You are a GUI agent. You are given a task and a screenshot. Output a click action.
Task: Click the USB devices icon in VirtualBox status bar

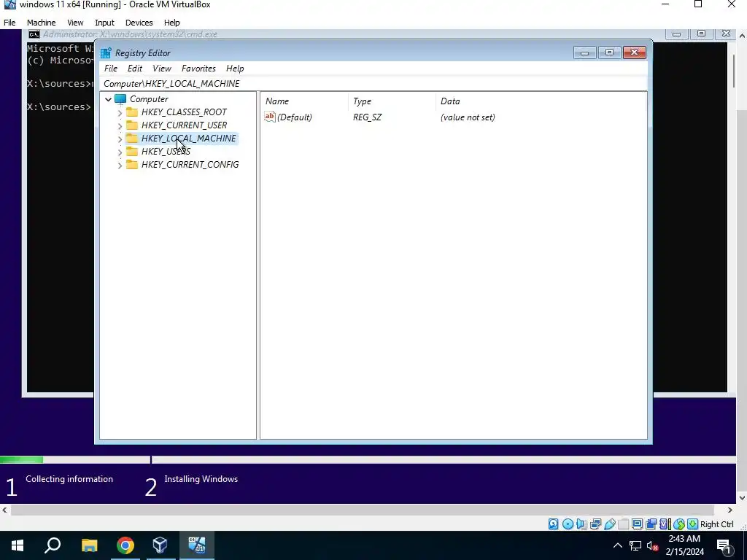point(609,524)
